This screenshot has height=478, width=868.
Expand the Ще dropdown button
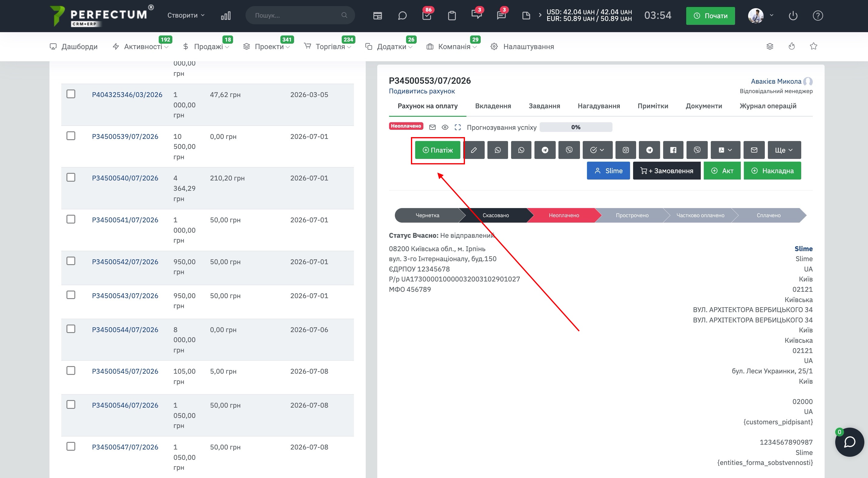click(784, 150)
